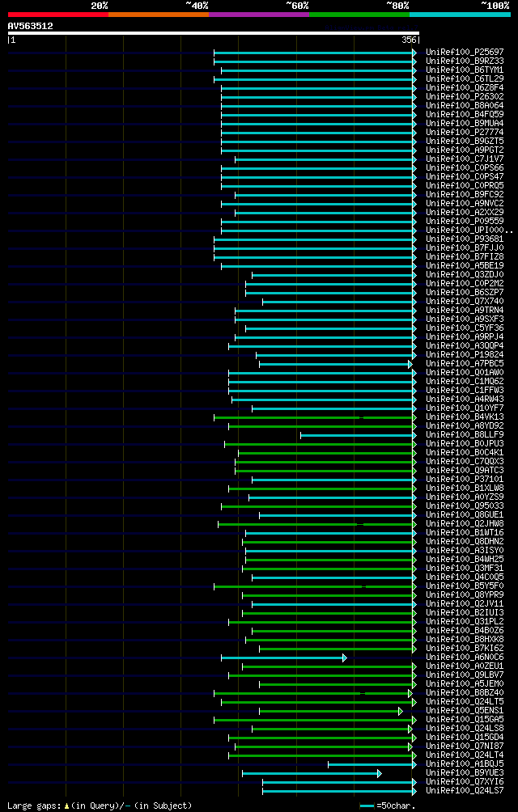Click the cyan alignment bar for UniRef100_A6N0C6

284,658
